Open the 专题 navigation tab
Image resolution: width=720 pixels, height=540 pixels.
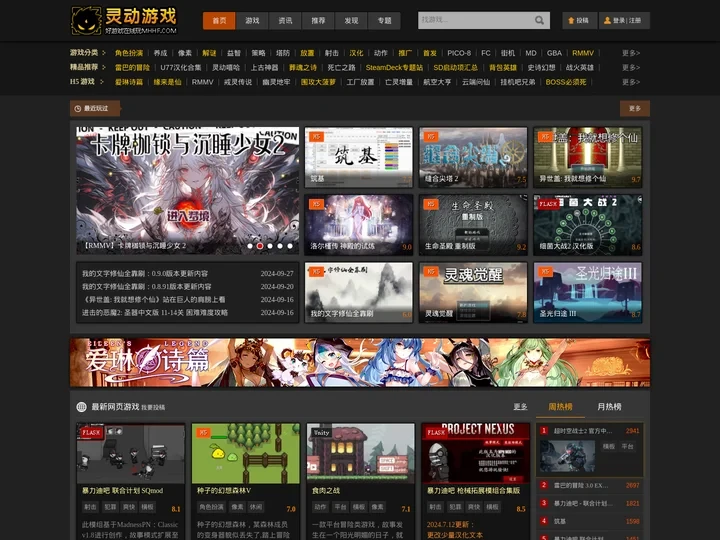pyautogui.click(x=384, y=21)
